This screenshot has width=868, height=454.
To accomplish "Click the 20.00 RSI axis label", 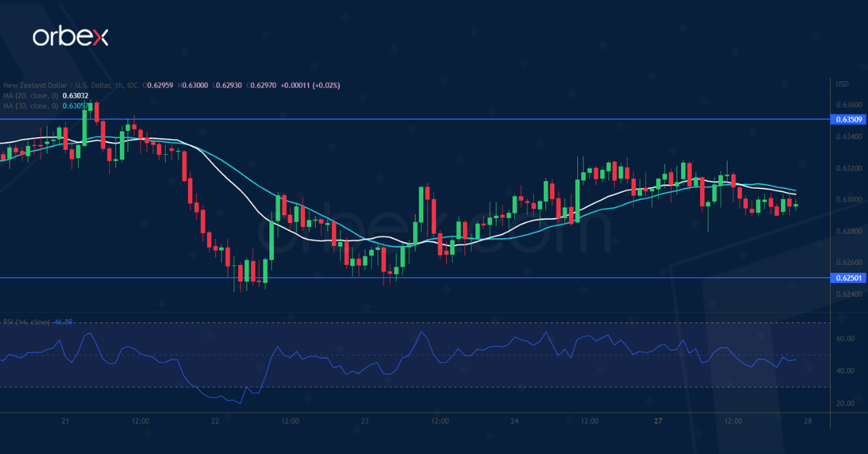I will (845, 403).
